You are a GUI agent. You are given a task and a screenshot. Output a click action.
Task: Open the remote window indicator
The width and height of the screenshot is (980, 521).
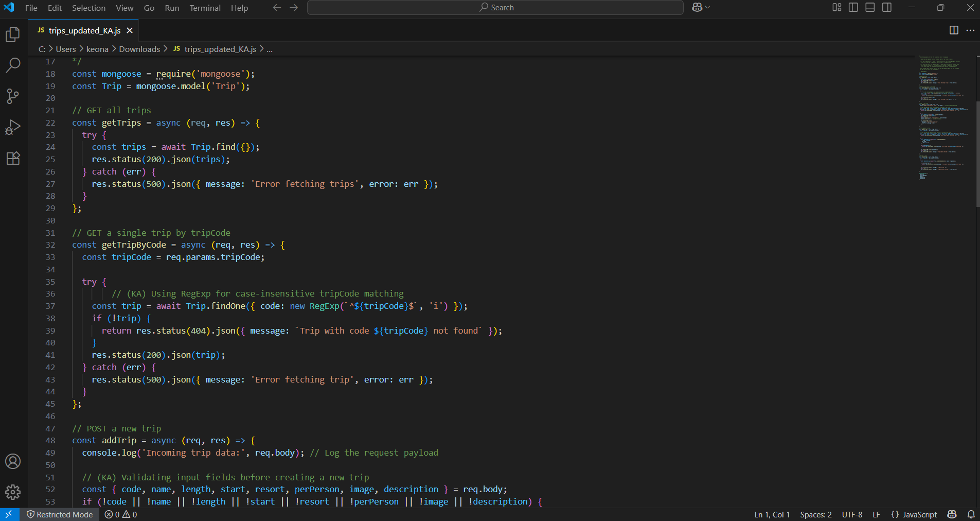click(9, 514)
